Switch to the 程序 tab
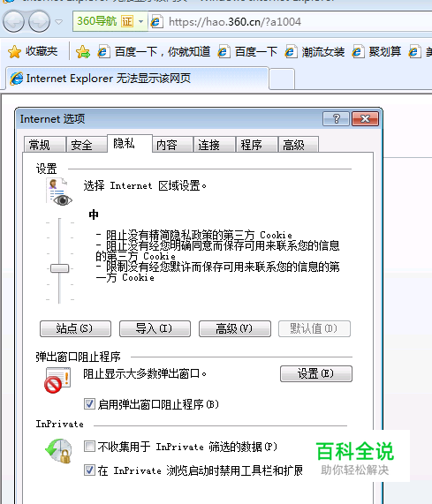This screenshot has height=504, width=432. point(257,145)
